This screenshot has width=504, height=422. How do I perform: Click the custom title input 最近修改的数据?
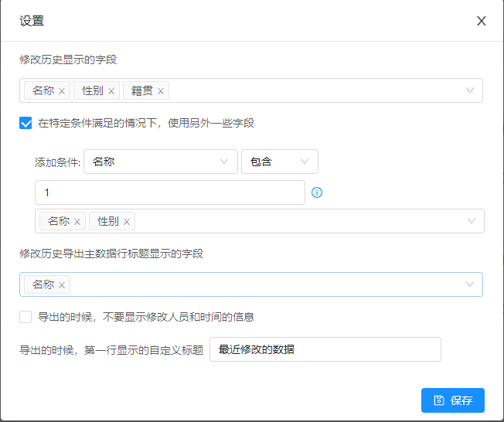pos(325,349)
